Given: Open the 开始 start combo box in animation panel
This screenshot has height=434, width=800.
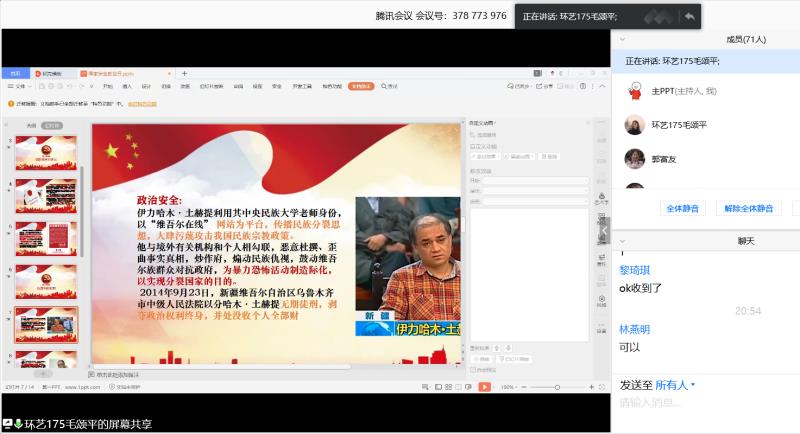Looking at the screenshot, I should (x=535, y=181).
